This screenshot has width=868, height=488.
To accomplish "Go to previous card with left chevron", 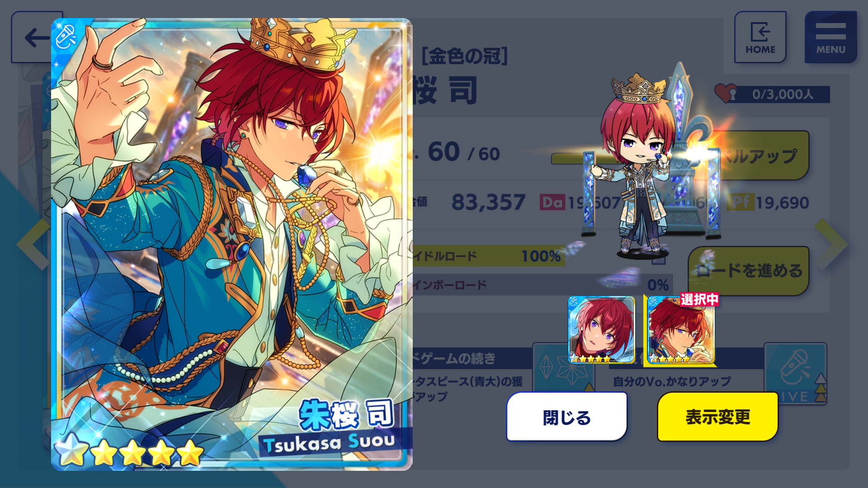I will (x=33, y=244).
